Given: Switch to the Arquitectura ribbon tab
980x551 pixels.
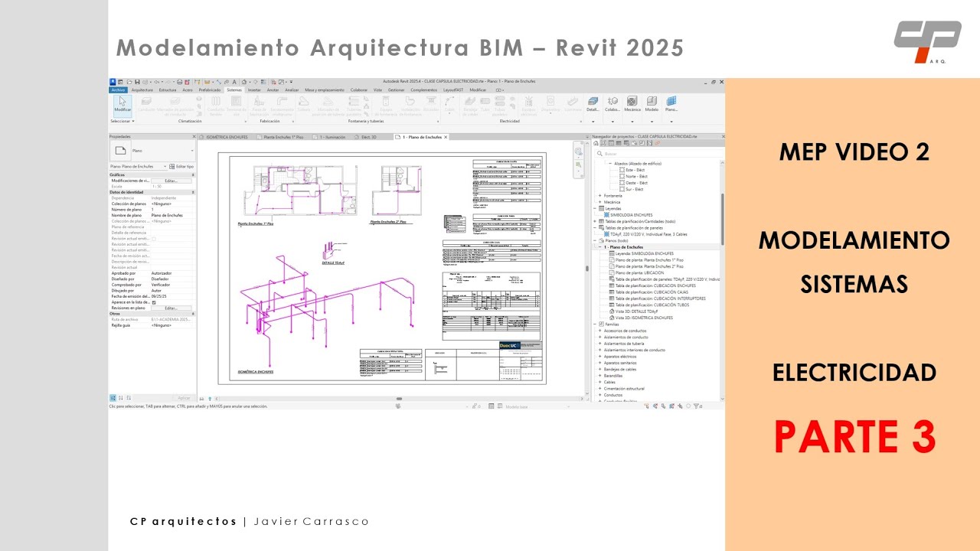Looking at the screenshot, I should (x=142, y=90).
